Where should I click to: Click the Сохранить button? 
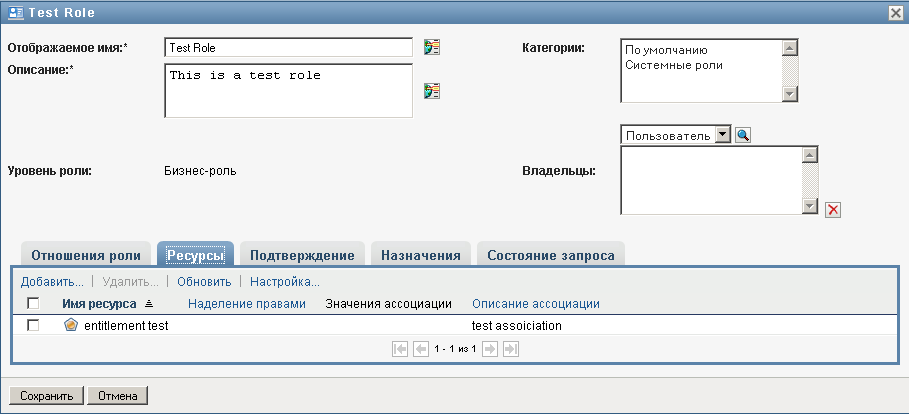click(44, 395)
